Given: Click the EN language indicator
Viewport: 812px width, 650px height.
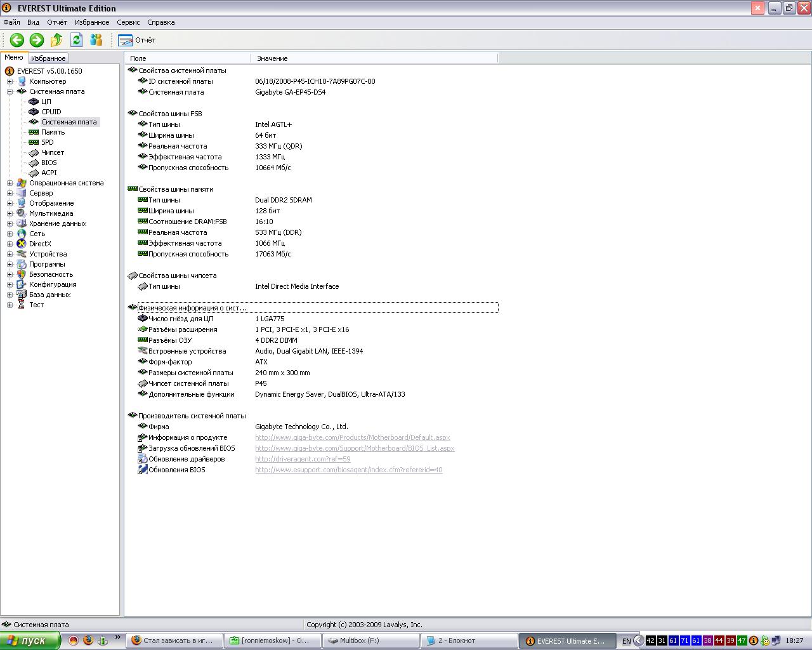Looking at the screenshot, I should (x=626, y=641).
